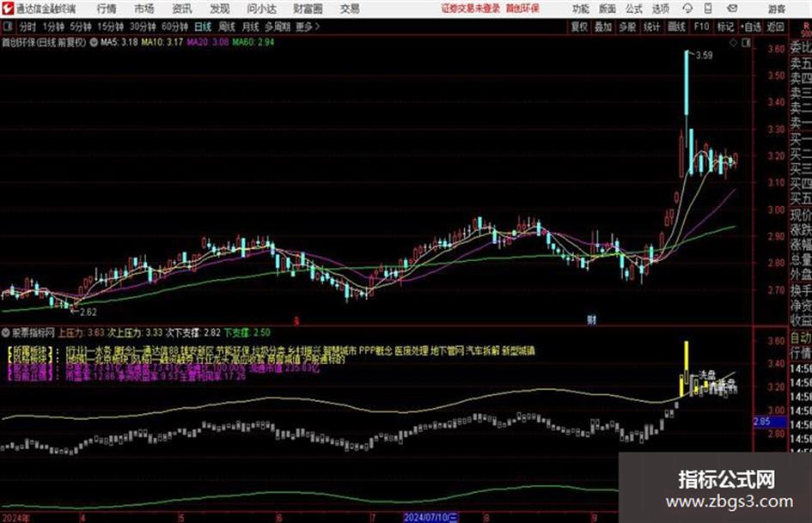Image resolution: width=812 pixels, height=523 pixels.
Task: Click the 次下支撑: 2.82 value
Action: (x=192, y=332)
